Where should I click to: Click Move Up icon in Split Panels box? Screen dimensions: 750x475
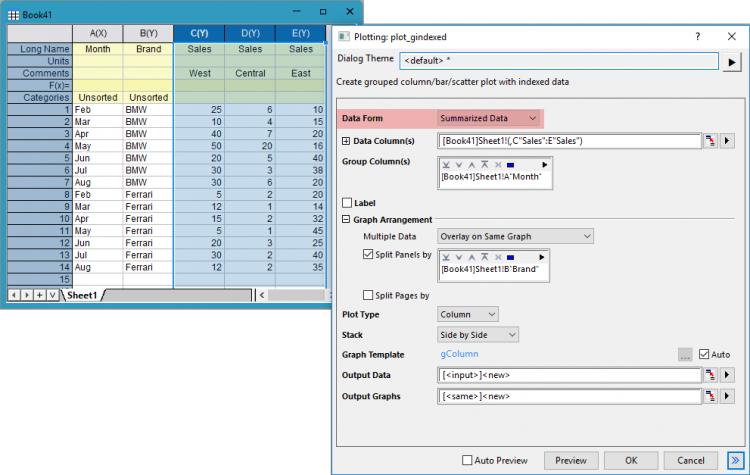472,257
